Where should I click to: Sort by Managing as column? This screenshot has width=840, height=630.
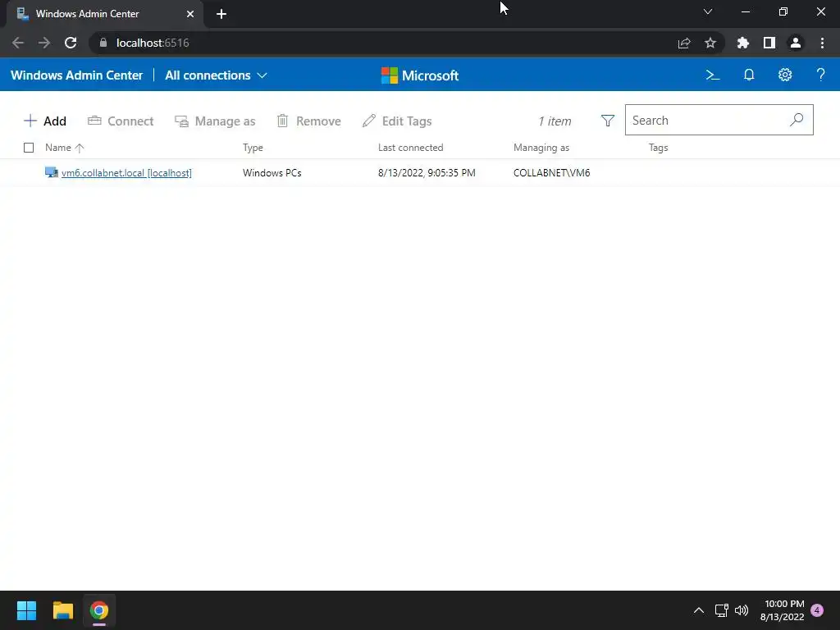541,148
